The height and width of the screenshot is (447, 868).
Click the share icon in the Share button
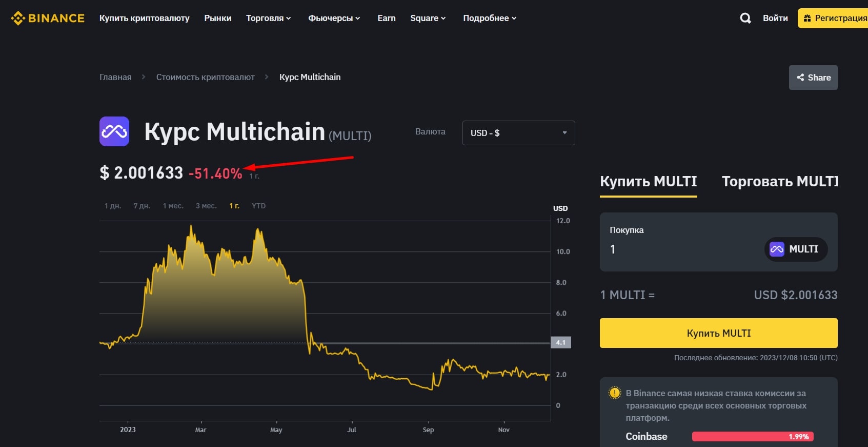point(800,77)
